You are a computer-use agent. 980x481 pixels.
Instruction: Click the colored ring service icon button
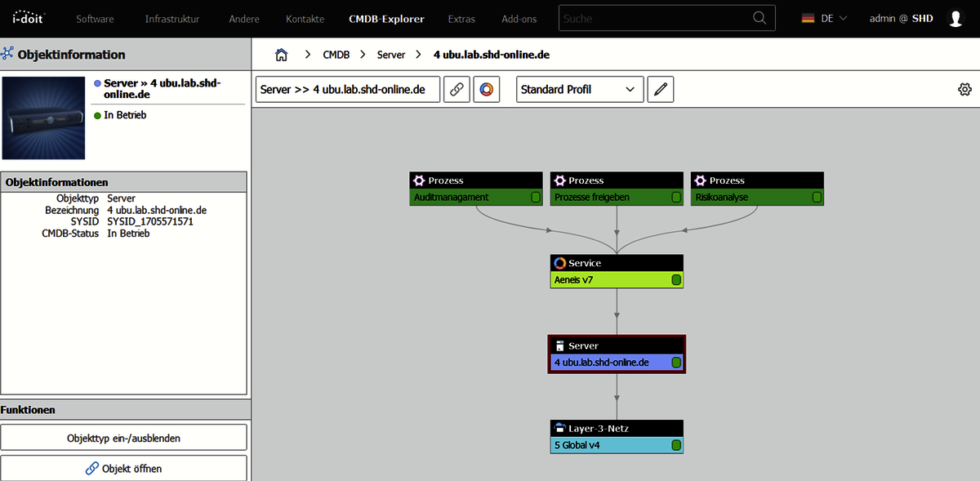(x=487, y=89)
